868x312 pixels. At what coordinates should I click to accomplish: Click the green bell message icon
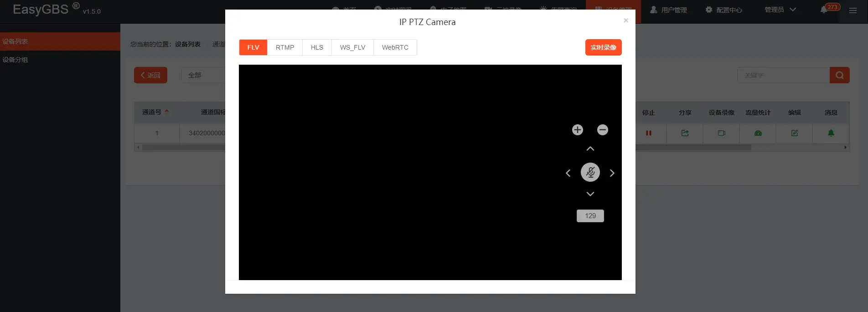pyautogui.click(x=831, y=133)
